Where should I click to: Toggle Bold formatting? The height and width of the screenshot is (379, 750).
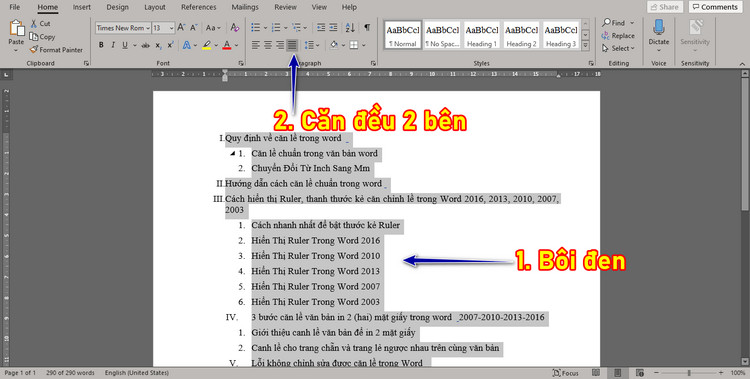click(x=101, y=45)
